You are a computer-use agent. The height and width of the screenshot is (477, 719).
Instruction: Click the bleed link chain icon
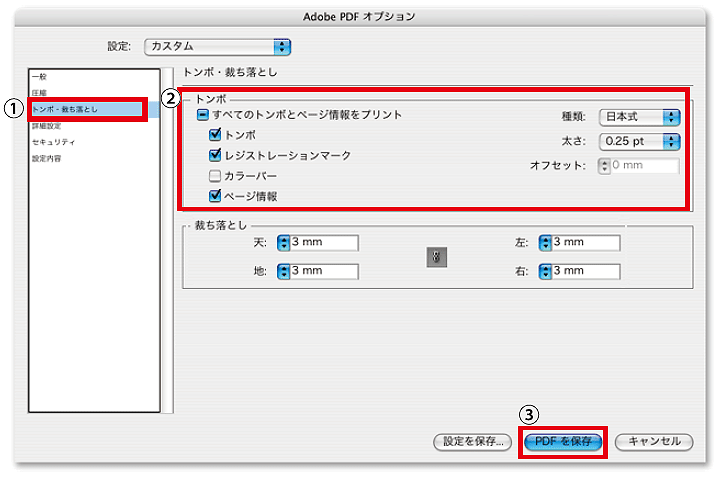tap(436, 257)
